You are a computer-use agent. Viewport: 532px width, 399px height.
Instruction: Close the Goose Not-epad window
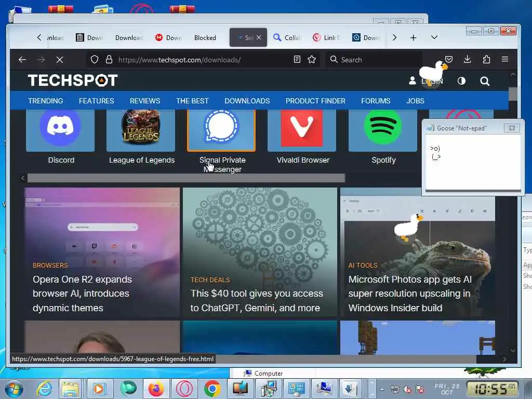click(512, 128)
